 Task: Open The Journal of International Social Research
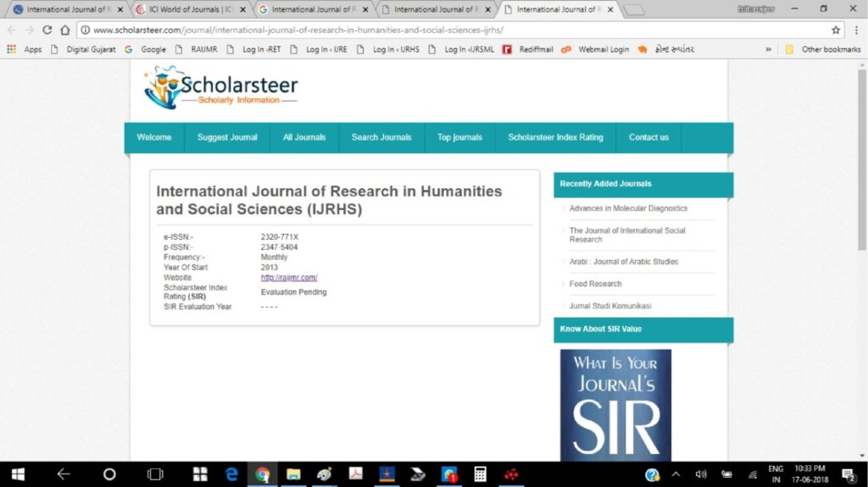pyautogui.click(x=627, y=235)
